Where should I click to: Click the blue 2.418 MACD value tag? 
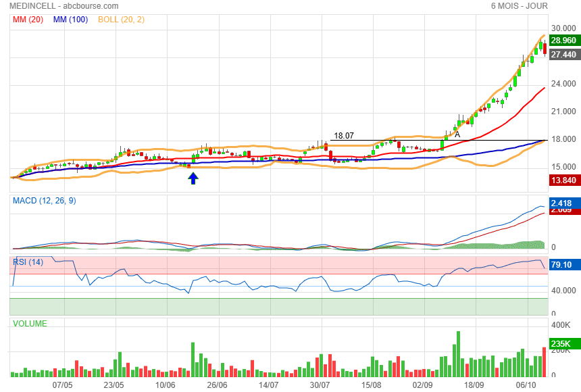coord(562,203)
